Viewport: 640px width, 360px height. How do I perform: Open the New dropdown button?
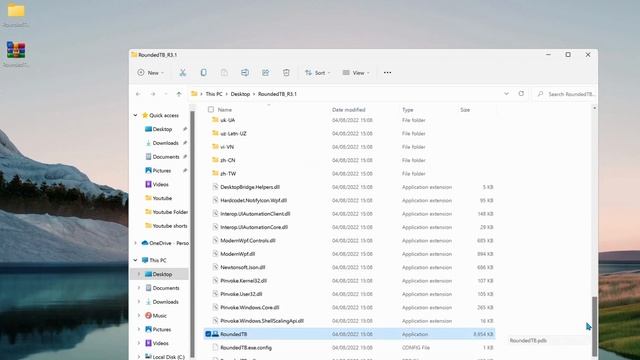pos(151,73)
